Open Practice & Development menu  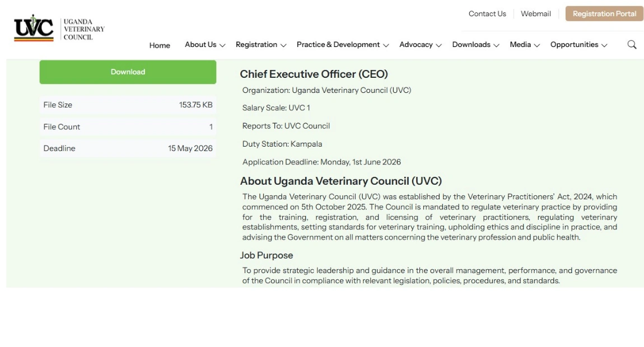pyautogui.click(x=338, y=44)
